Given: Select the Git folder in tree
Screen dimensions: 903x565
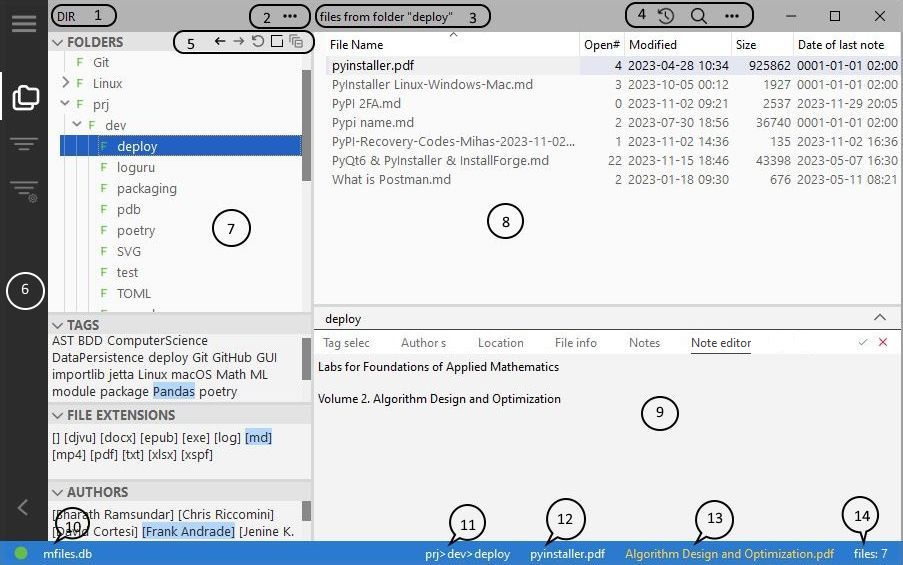Looking at the screenshot, I should click(x=101, y=62).
